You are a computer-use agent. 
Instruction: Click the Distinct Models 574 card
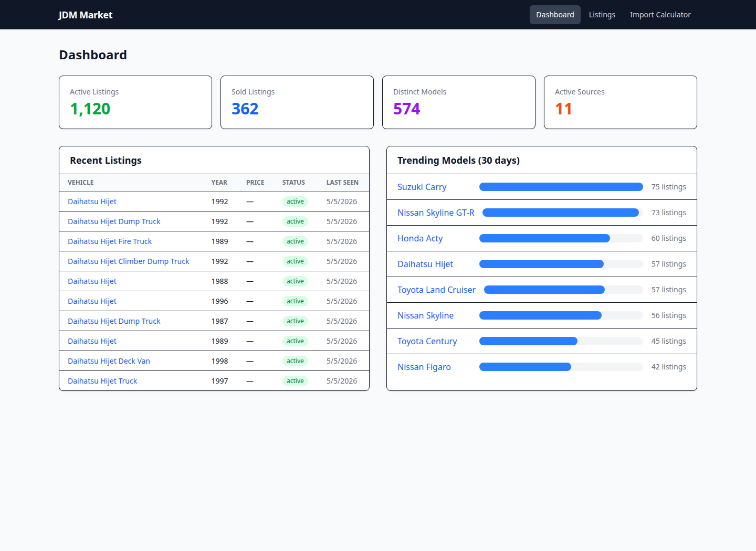coord(459,102)
